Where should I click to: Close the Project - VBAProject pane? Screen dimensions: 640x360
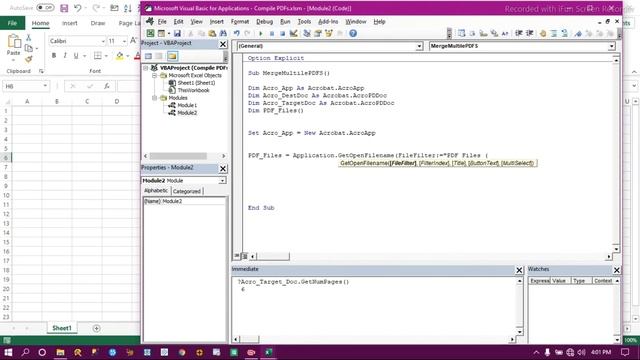click(x=223, y=44)
